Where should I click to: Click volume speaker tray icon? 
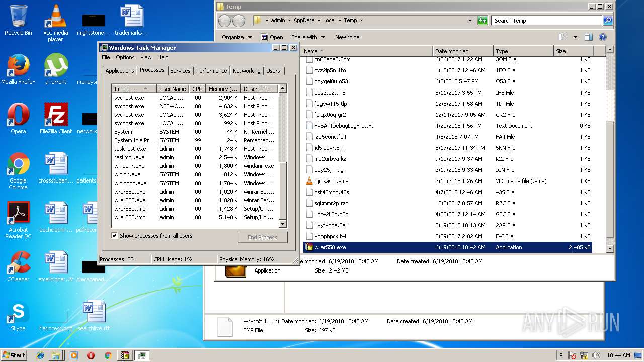[596, 355]
